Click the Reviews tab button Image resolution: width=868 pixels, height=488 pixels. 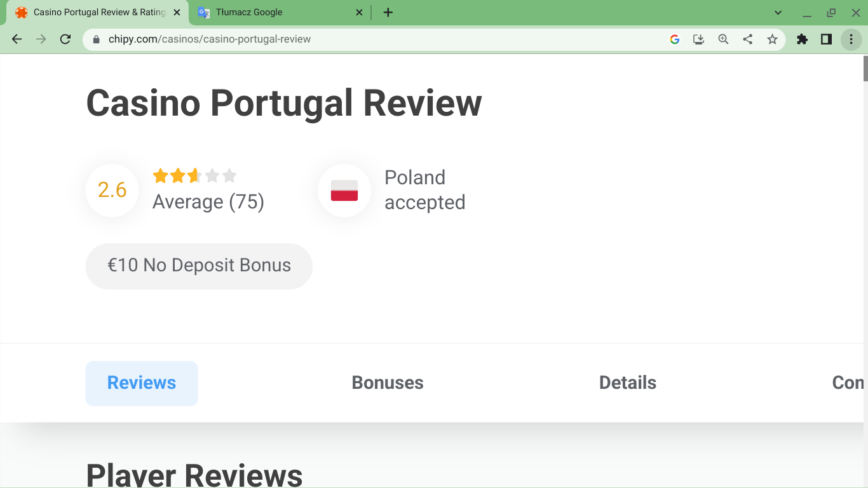pyautogui.click(x=142, y=383)
